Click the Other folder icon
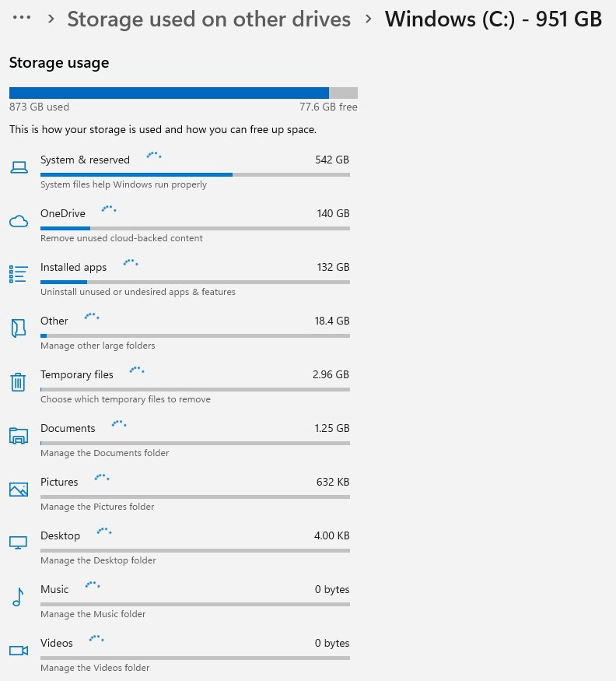This screenshot has width=616, height=681. pos(18,328)
